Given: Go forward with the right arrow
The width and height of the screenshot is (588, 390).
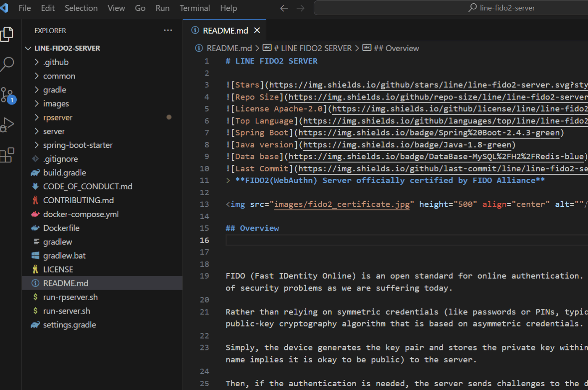Looking at the screenshot, I should 300,8.
